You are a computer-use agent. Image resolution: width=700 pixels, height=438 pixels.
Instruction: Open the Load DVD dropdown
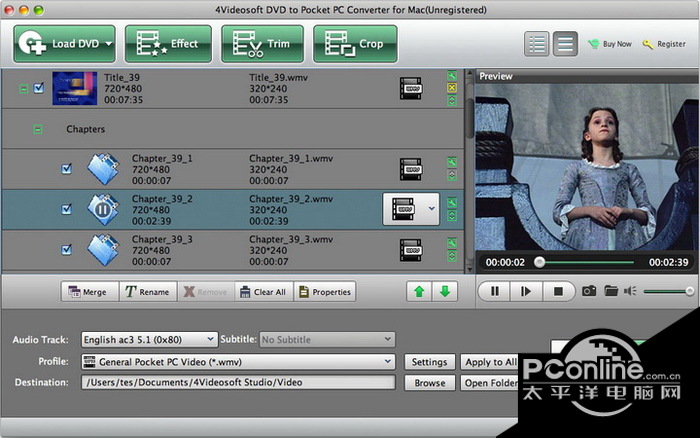(x=107, y=44)
